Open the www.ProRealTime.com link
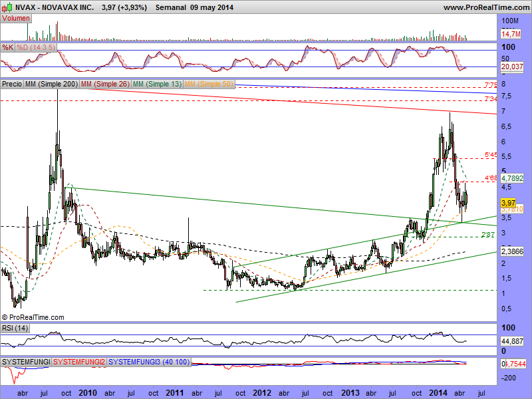The height and width of the screenshot is (399, 532). (487, 7)
